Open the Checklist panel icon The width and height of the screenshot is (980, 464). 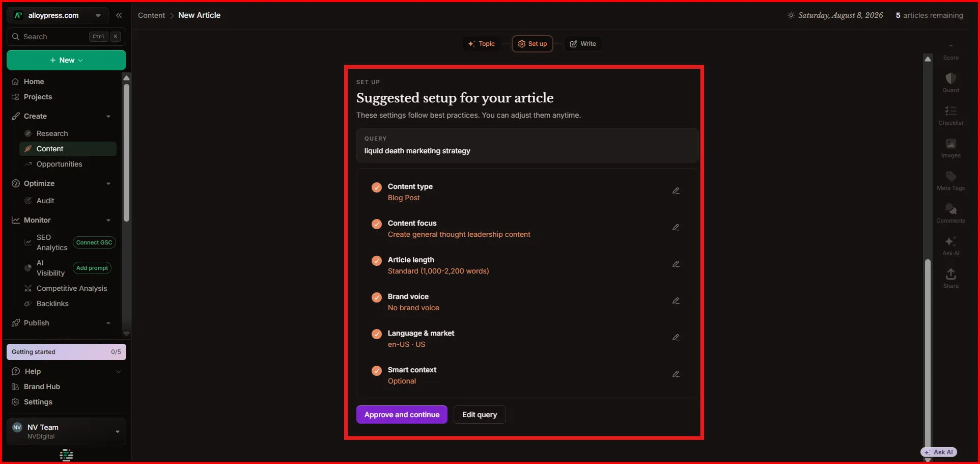(950, 115)
